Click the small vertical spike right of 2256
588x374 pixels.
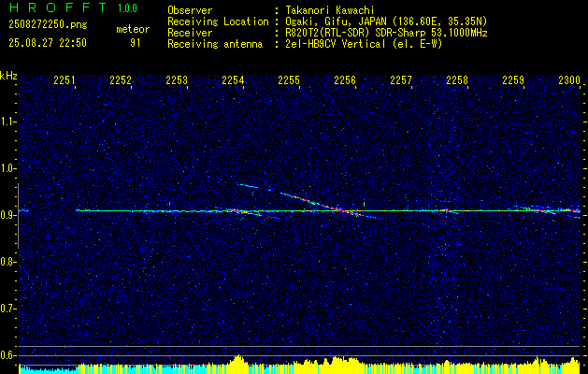point(364,204)
